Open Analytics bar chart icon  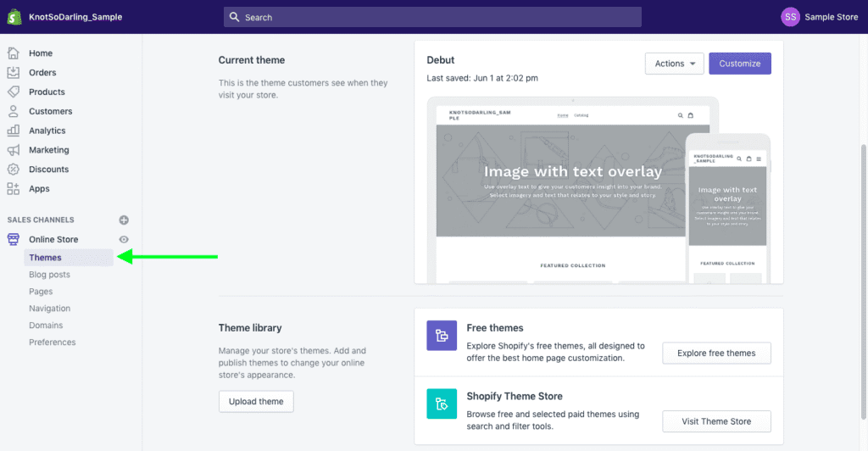[14, 131]
